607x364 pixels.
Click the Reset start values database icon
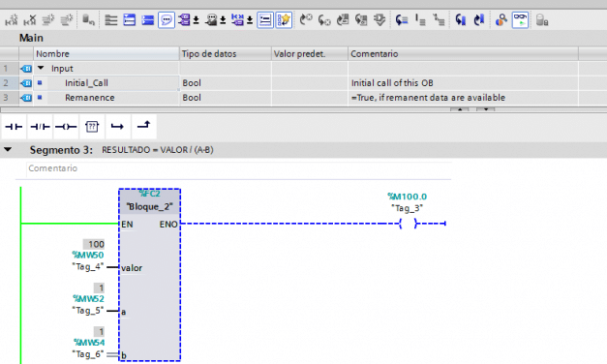point(89,19)
